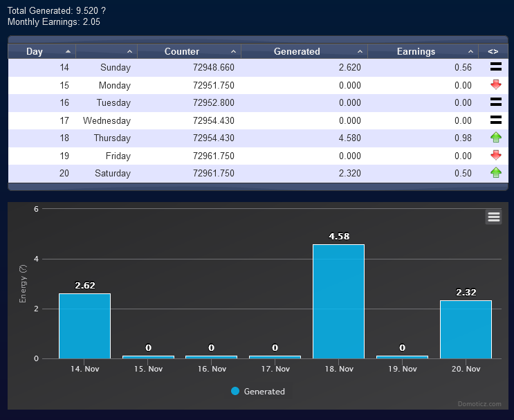Sort by the unnamed weekday column header
This screenshot has width=514, height=420.
coord(107,51)
